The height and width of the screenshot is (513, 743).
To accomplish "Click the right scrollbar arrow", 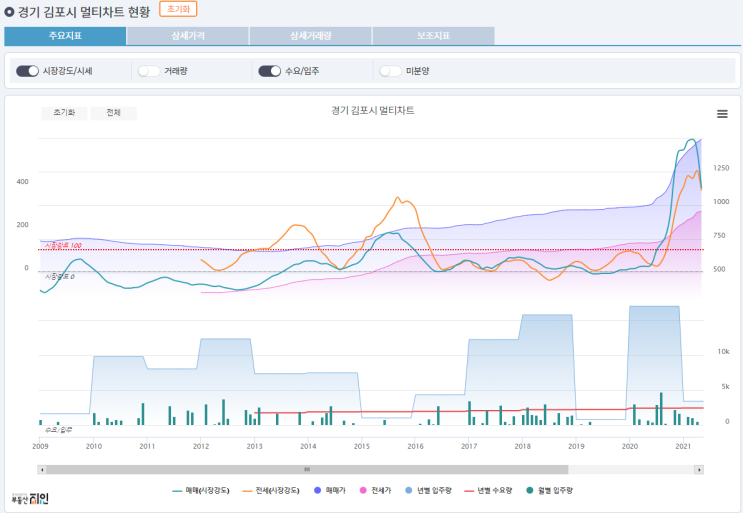I will point(699,469).
